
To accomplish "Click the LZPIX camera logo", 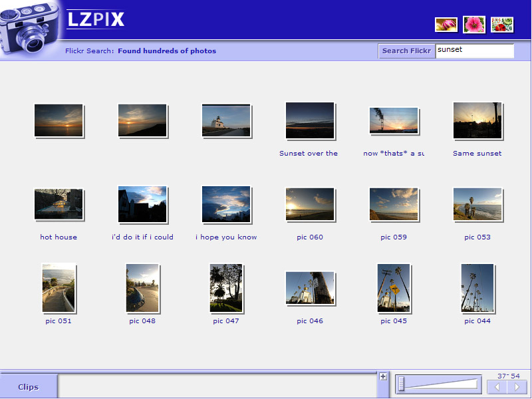I will pos(30,29).
